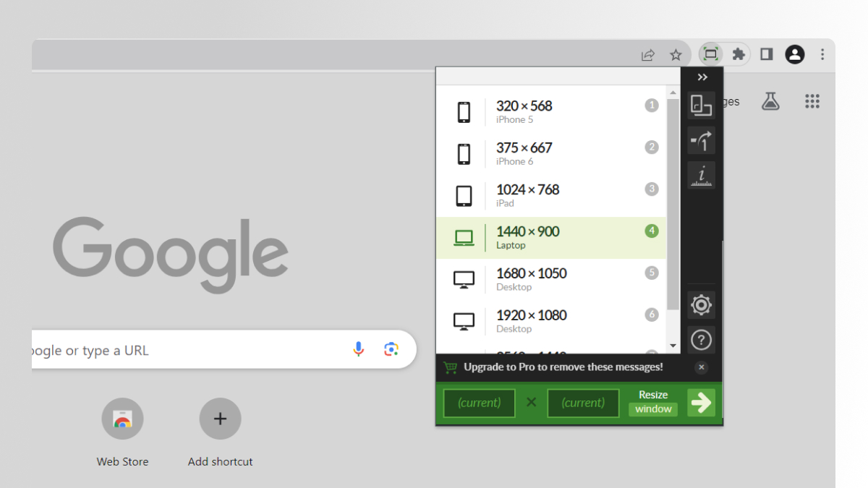Bookmark this page with the star icon
868x488 pixels.
676,55
